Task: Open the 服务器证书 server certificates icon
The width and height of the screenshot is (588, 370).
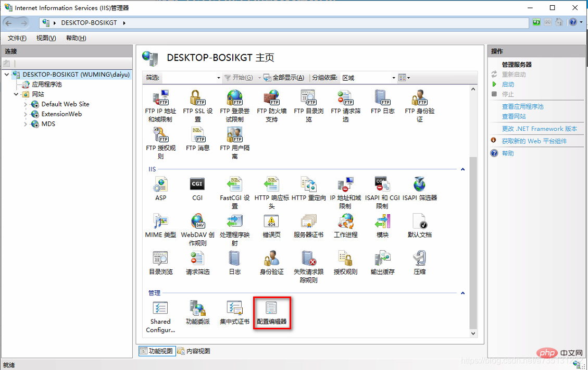Action: [308, 226]
